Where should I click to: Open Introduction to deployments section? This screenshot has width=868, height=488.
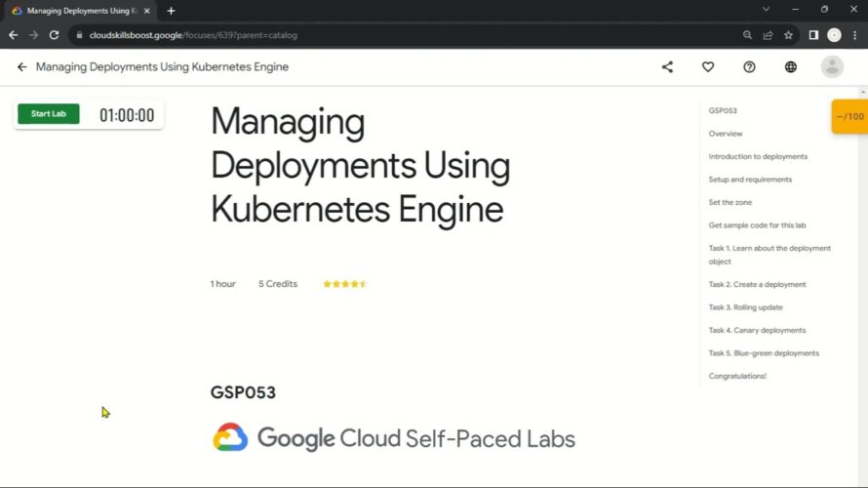click(758, 157)
